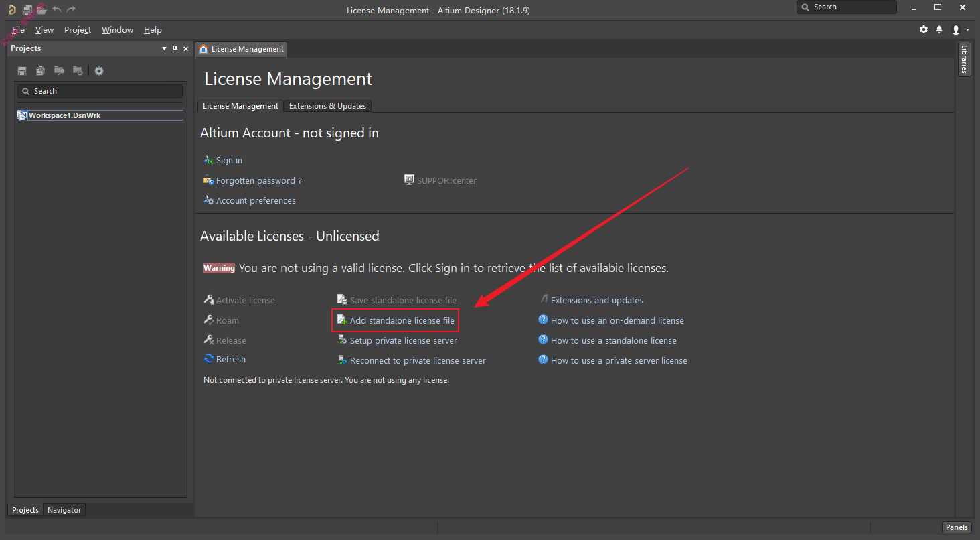The height and width of the screenshot is (540, 980).
Task: Click the Open folder icon in title bar
Action: [42, 9]
